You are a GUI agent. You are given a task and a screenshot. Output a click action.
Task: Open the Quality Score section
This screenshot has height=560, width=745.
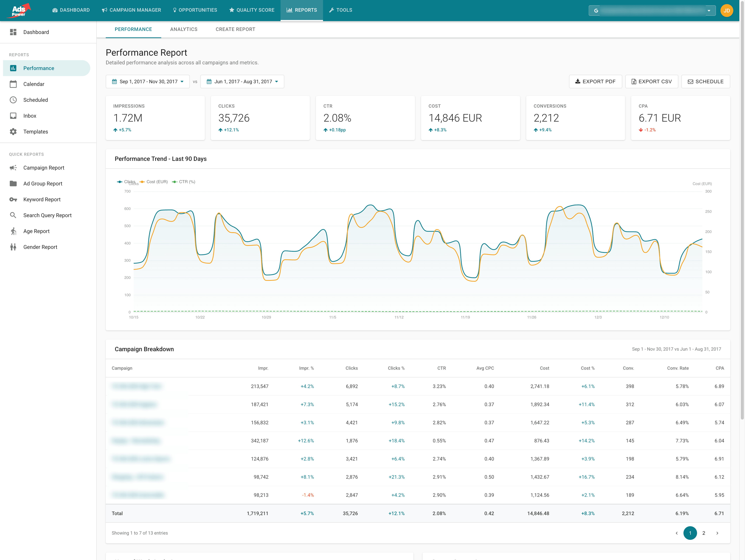[x=252, y=10]
